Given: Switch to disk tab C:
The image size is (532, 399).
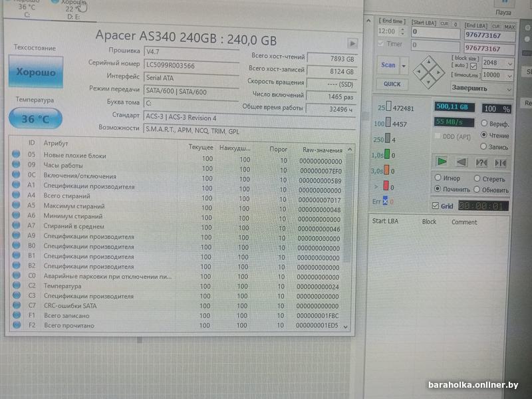Looking at the screenshot, I should (27, 10).
